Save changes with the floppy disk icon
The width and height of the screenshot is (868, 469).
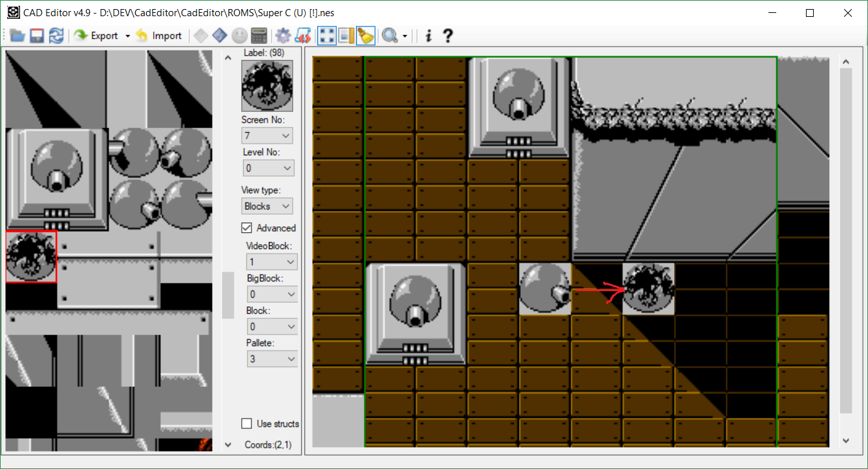coord(37,36)
